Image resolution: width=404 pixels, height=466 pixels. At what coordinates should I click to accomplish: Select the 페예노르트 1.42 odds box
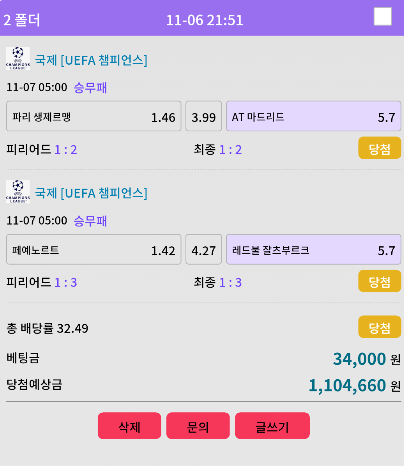94,249
